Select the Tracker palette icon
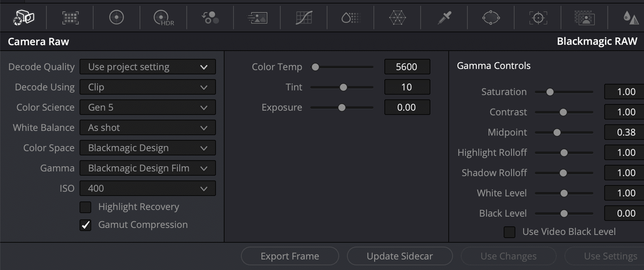Screen dimensions: 644x270 click(x=537, y=18)
